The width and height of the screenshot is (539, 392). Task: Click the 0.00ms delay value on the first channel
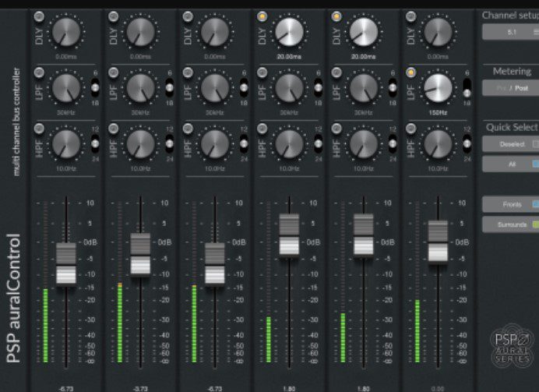[66, 56]
